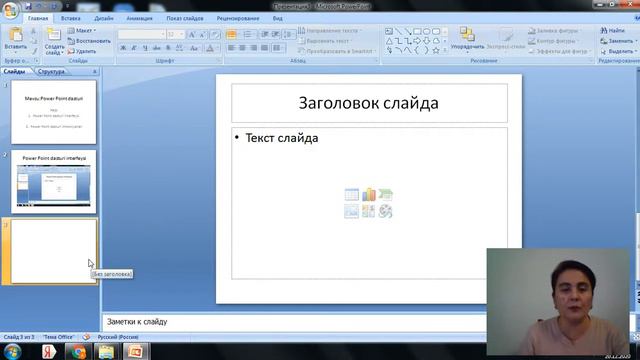Open the Анимация ribbon tab
The width and height of the screenshot is (640, 360).
(x=139, y=18)
